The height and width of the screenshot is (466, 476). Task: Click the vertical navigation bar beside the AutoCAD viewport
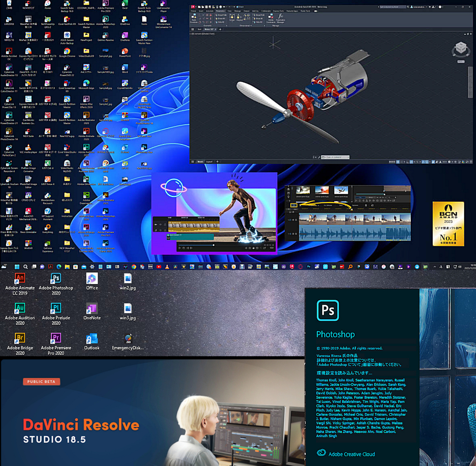470,82
